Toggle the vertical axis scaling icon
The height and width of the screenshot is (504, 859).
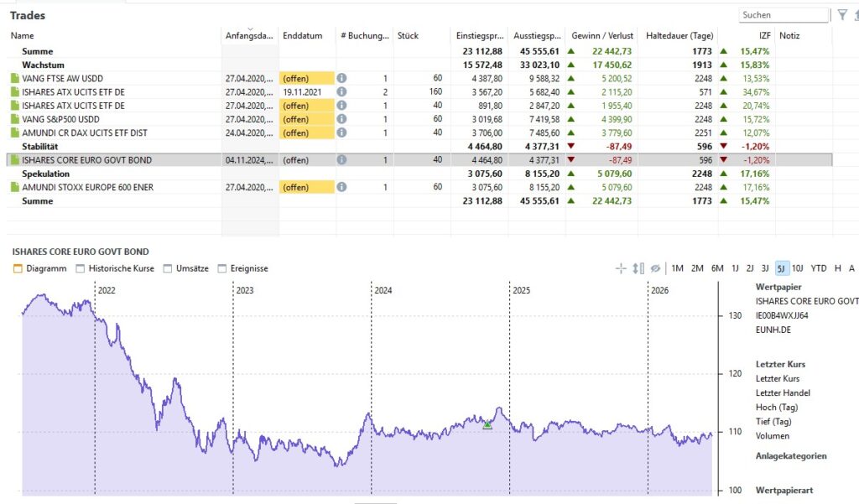[x=638, y=268]
